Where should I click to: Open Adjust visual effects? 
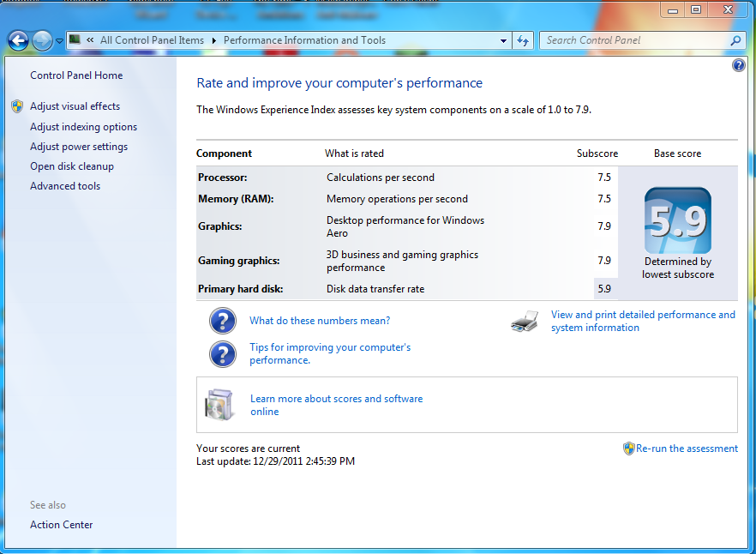pyautogui.click(x=75, y=106)
